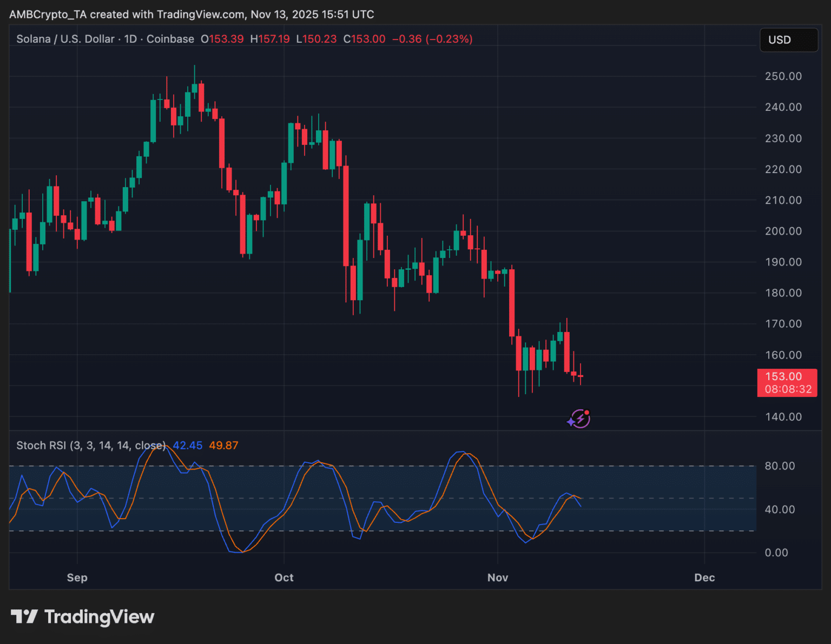Click the 80.00 Stoch RSI level label
Viewport: 831px width, 644px height.
[x=780, y=466]
